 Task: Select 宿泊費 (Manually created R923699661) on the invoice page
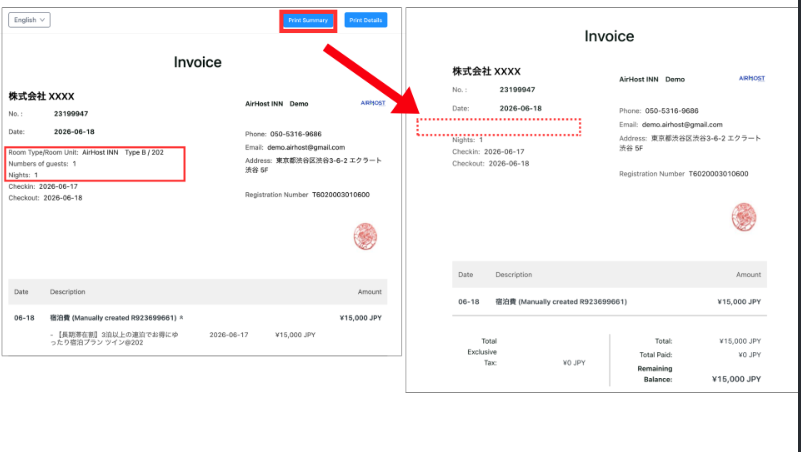pos(113,318)
